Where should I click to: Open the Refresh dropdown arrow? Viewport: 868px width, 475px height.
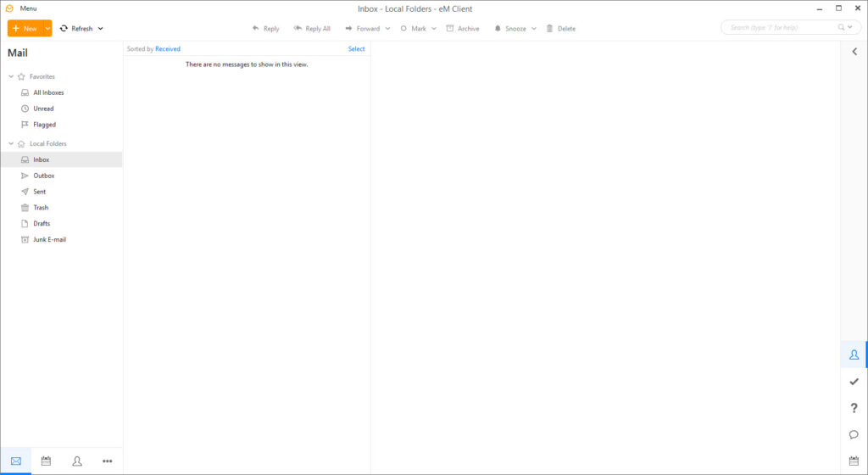(x=100, y=28)
